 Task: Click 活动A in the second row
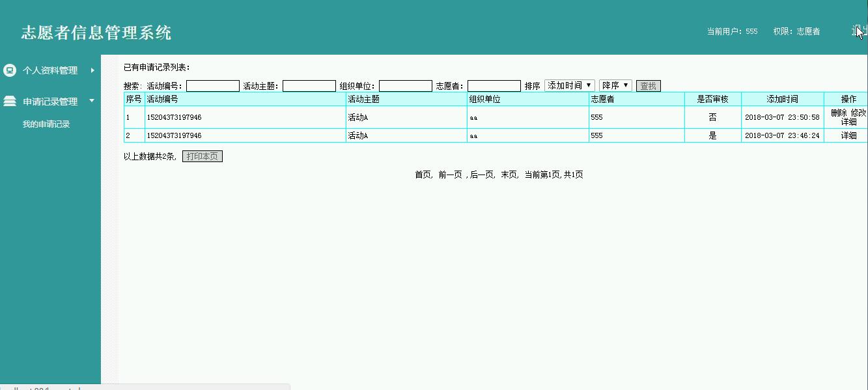pos(357,135)
